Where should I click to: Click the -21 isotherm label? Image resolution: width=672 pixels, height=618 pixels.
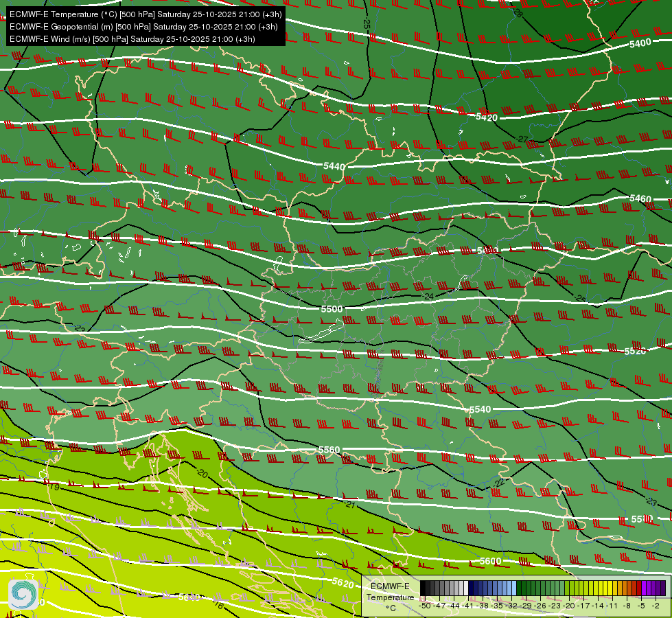coord(349,504)
